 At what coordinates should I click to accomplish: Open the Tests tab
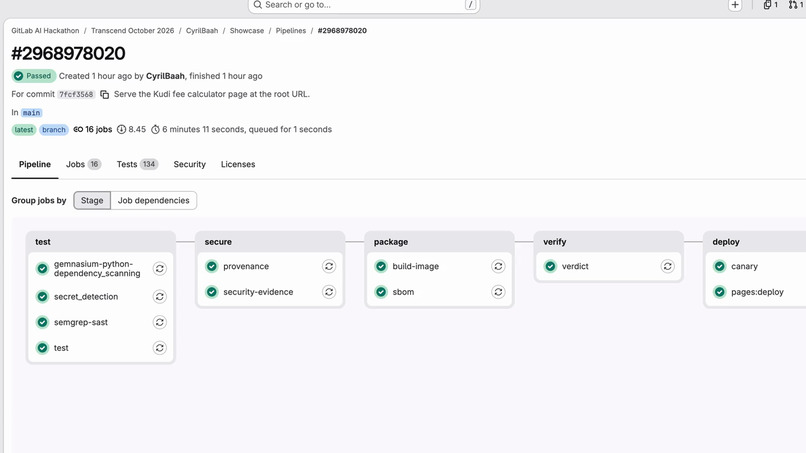(137, 165)
